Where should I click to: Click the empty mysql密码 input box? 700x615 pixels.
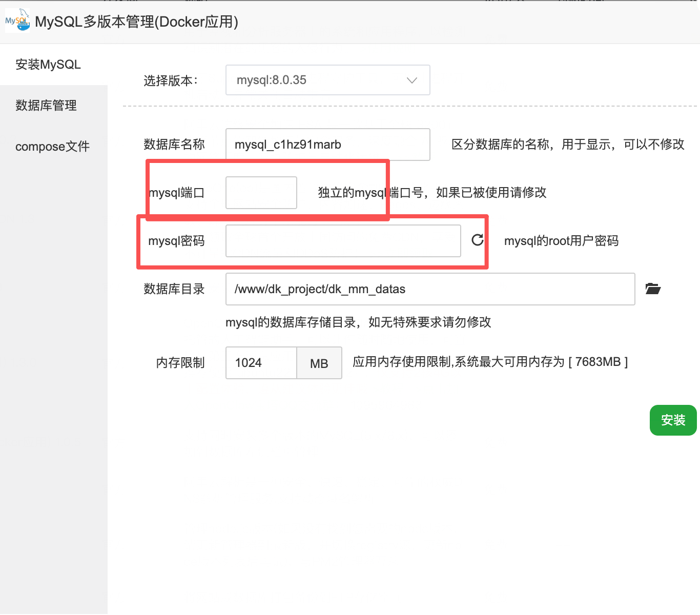(343, 241)
